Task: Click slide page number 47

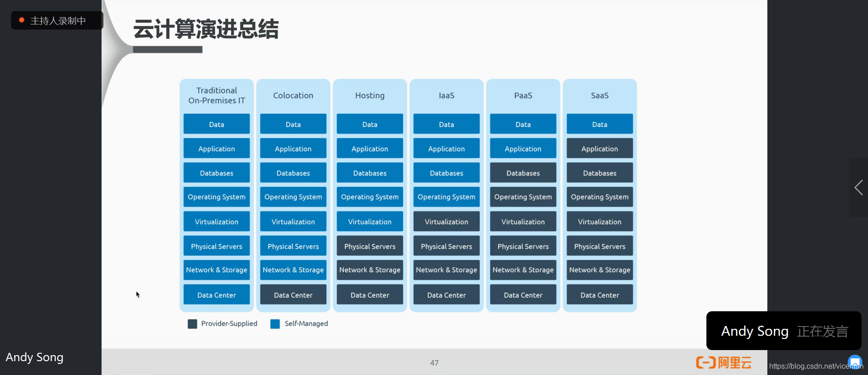Action: [x=434, y=363]
